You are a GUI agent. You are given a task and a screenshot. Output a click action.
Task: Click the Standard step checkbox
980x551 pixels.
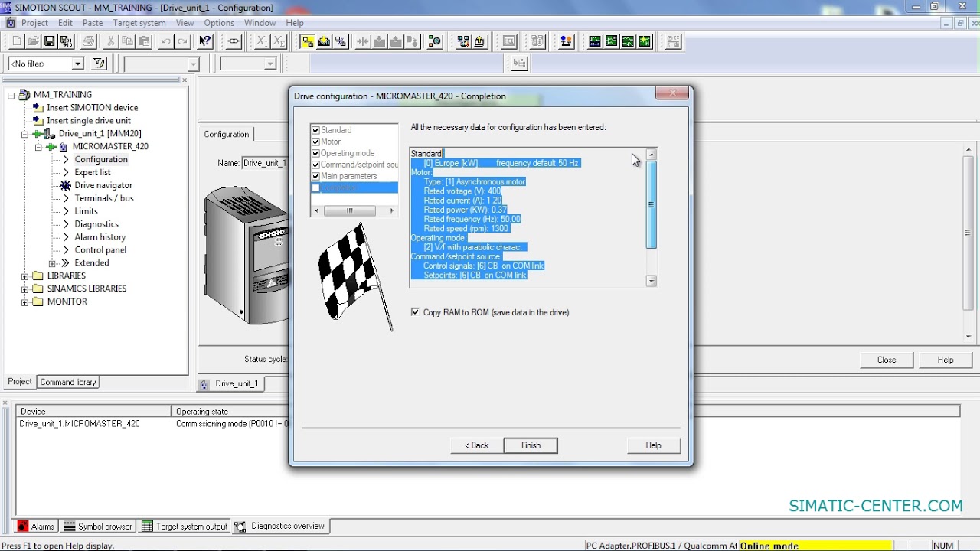tap(315, 130)
